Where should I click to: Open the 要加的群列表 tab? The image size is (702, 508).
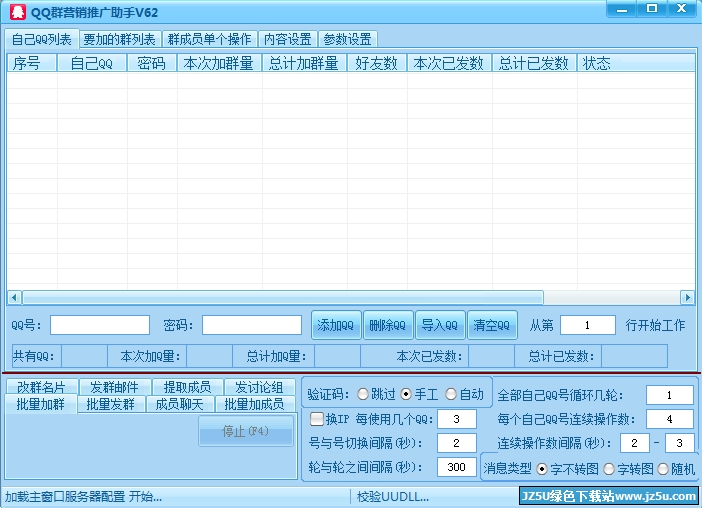[x=120, y=39]
